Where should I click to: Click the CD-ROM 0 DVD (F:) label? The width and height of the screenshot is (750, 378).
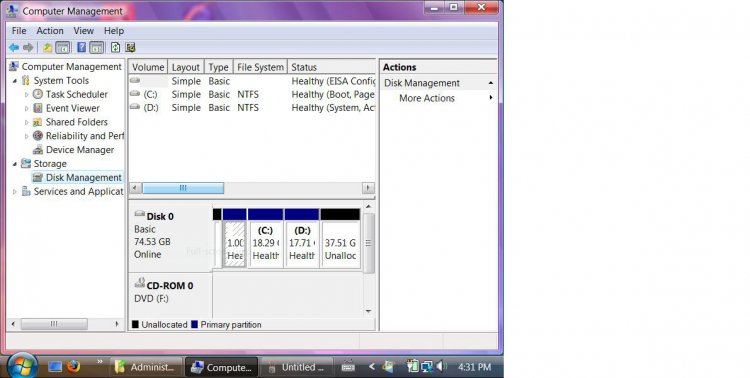(x=170, y=295)
